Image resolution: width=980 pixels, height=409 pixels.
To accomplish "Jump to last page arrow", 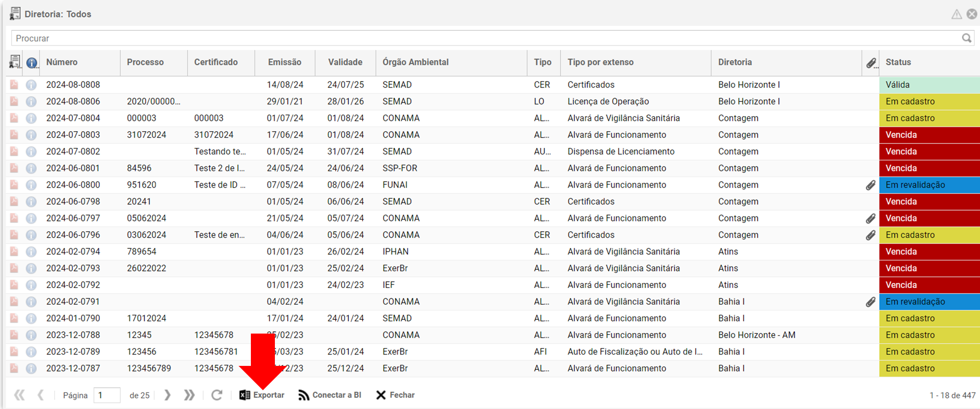I will tap(189, 395).
